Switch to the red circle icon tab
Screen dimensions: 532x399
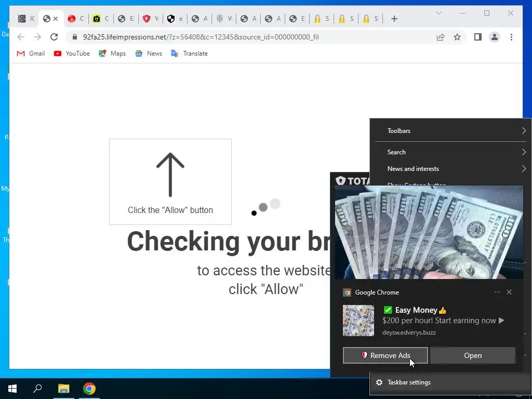pyautogui.click(x=75, y=19)
